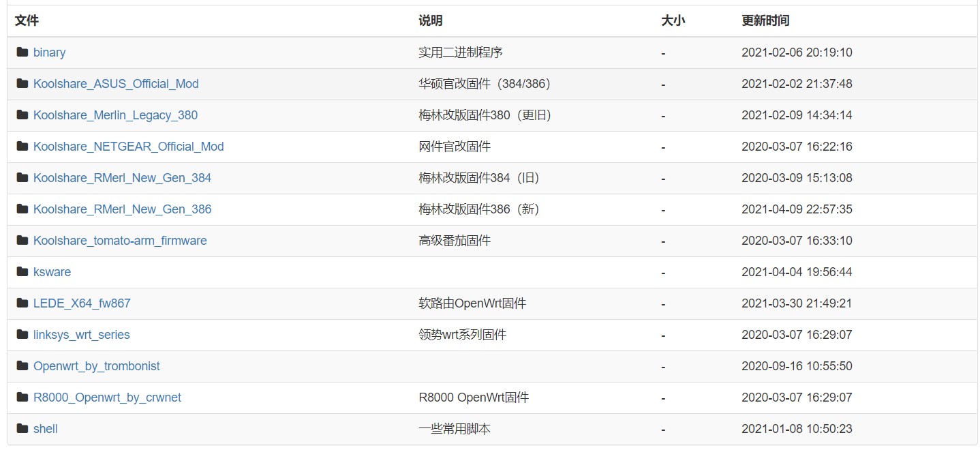Open the Koolshare_RMerl_New_Gen_384 folder link
This screenshot has width=980, height=450.
tap(122, 178)
